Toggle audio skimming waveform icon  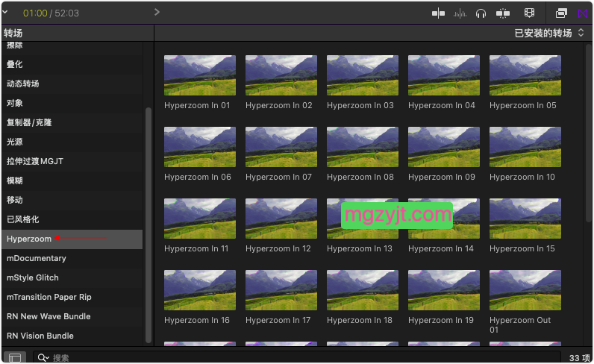(460, 13)
